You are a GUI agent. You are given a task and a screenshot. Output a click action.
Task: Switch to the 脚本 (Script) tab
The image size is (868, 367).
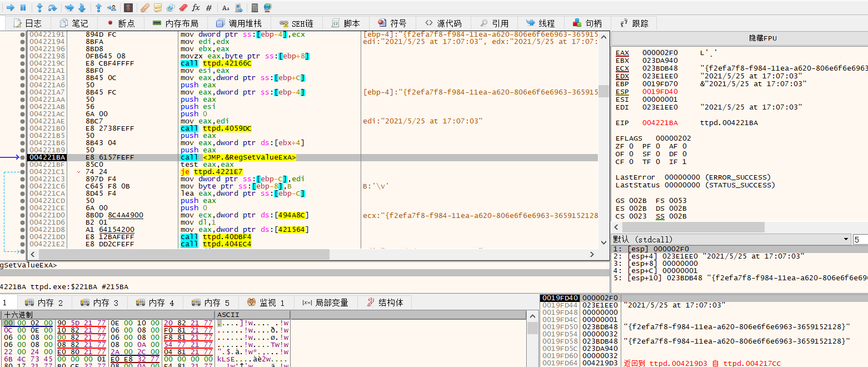tap(346, 23)
